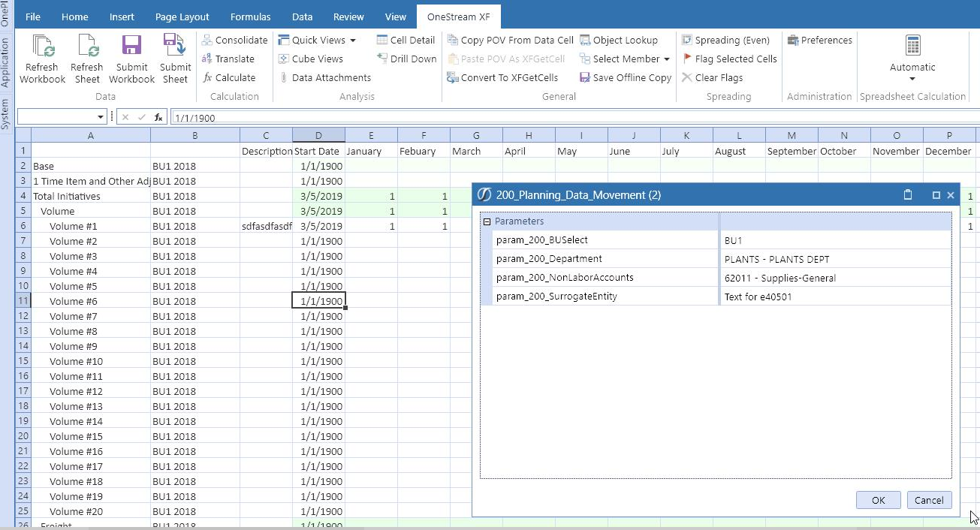Confirm parameters with the OK button
This screenshot has width=980, height=530.
(878, 499)
